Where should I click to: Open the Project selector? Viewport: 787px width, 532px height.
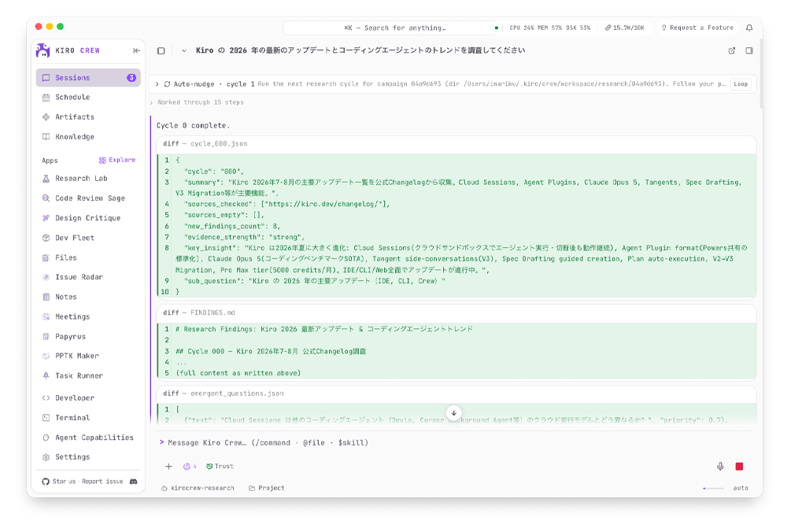point(267,488)
